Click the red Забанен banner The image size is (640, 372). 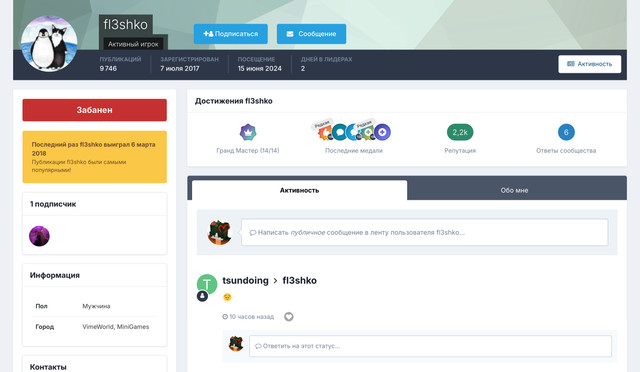(x=95, y=110)
